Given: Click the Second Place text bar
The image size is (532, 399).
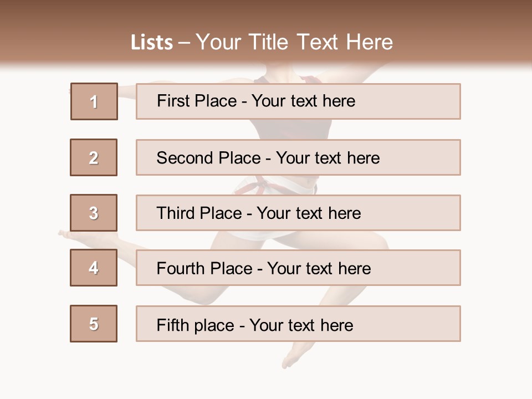Looking at the screenshot, I should pos(298,157).
